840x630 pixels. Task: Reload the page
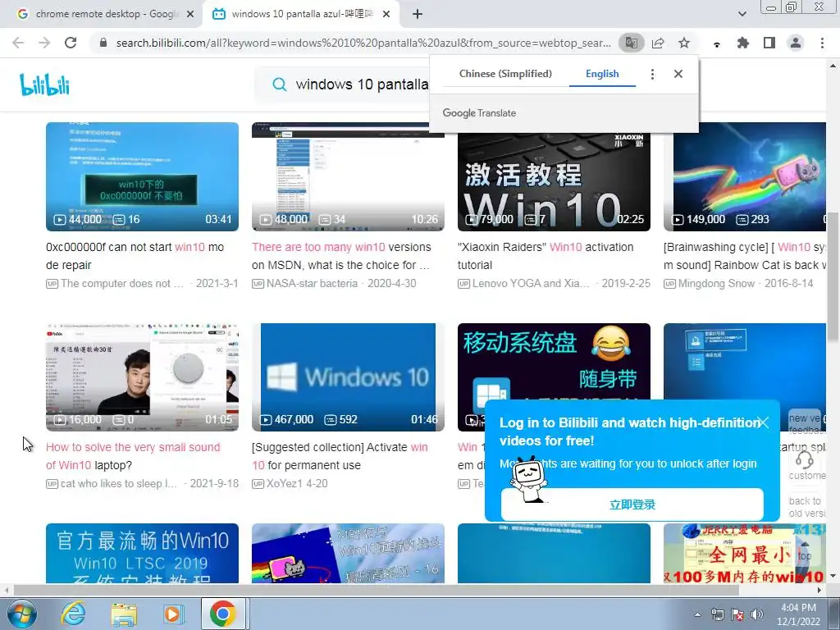(x=71, y=43)
